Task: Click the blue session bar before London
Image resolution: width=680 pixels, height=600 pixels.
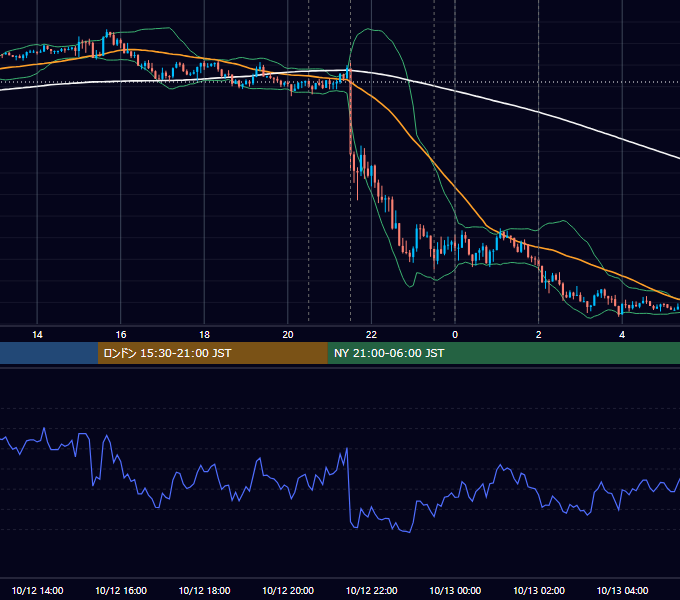Action: [x=49, y=353]
